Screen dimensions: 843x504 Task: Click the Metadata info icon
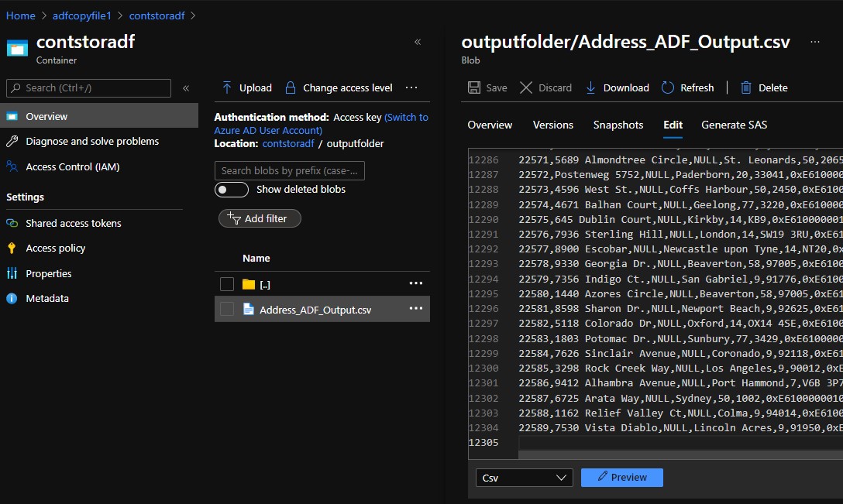[x=12, y=298]
